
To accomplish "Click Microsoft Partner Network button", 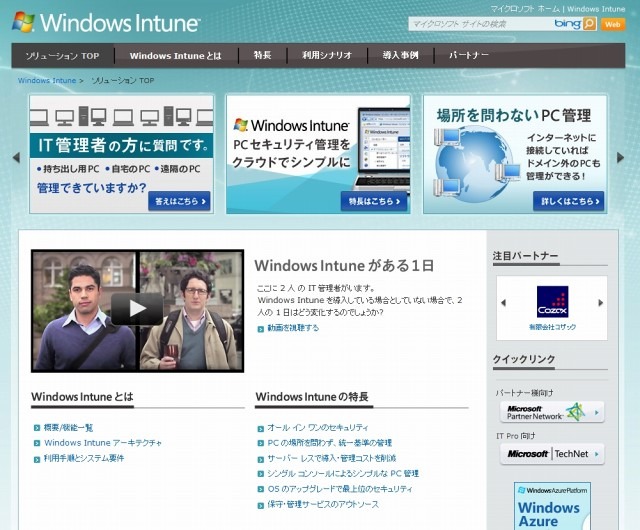I will click(552, 412).
